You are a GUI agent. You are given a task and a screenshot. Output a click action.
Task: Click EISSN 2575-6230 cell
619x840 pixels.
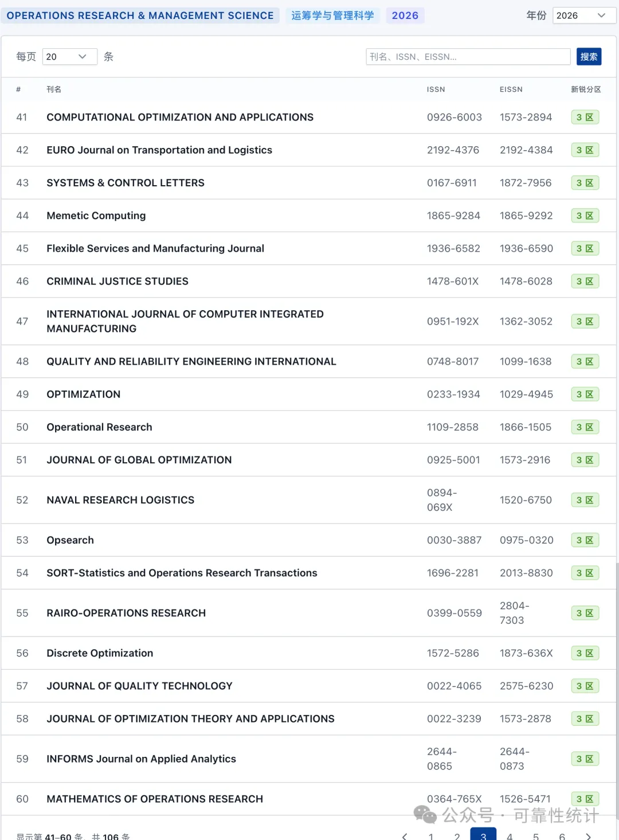(527, 686)
